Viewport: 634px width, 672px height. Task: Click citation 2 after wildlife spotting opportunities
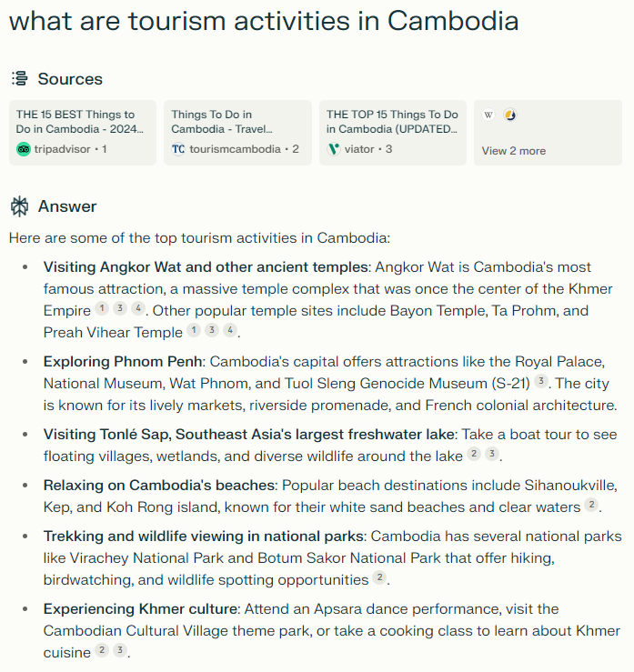(x=379, y=578)
